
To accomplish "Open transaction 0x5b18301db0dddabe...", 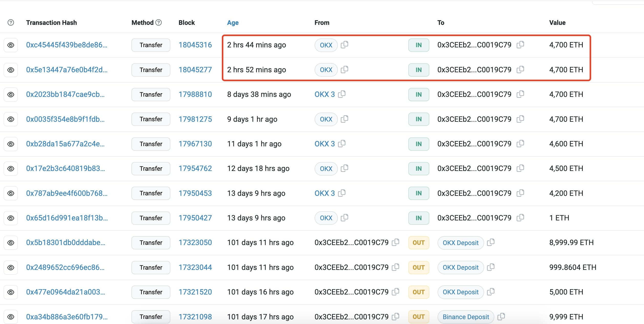I will 66,242.
